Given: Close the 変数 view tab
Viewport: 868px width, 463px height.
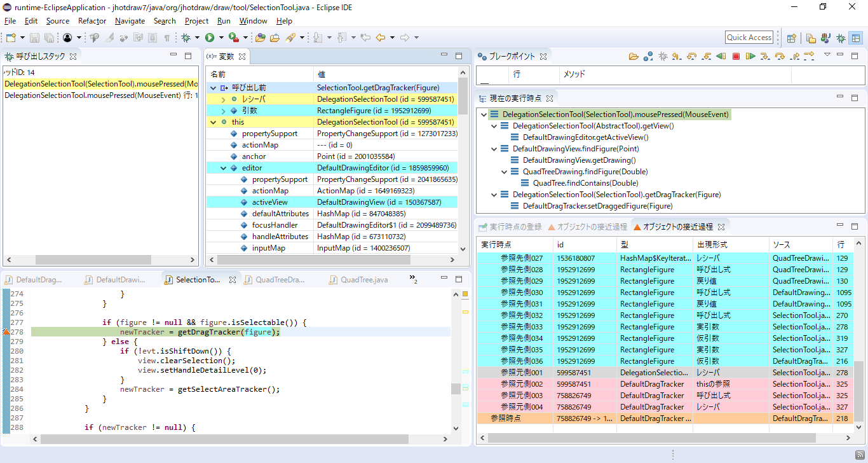Looking at the screenshot, I should 241,57.
